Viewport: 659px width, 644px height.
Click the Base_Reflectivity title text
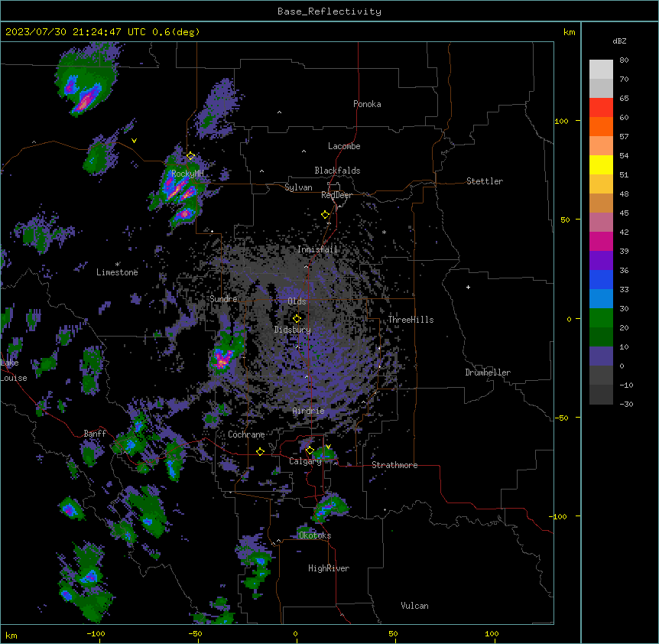329,11
